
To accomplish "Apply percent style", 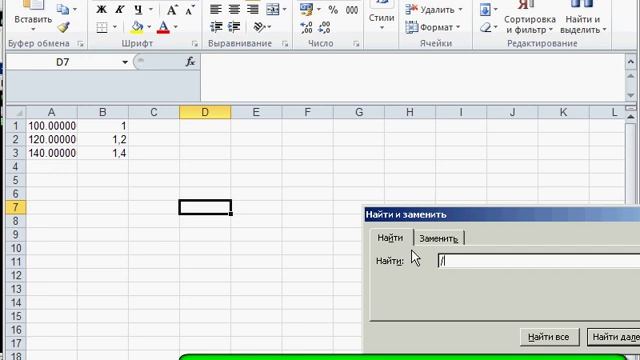I will [333, 10].
